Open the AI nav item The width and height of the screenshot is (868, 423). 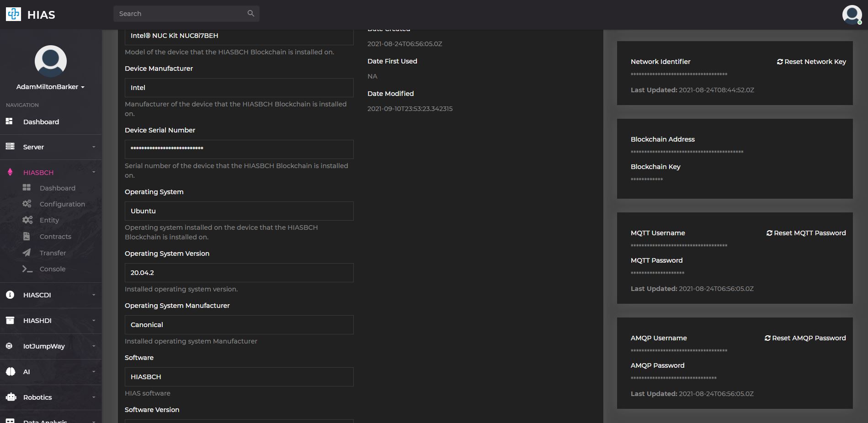(27, 372)
